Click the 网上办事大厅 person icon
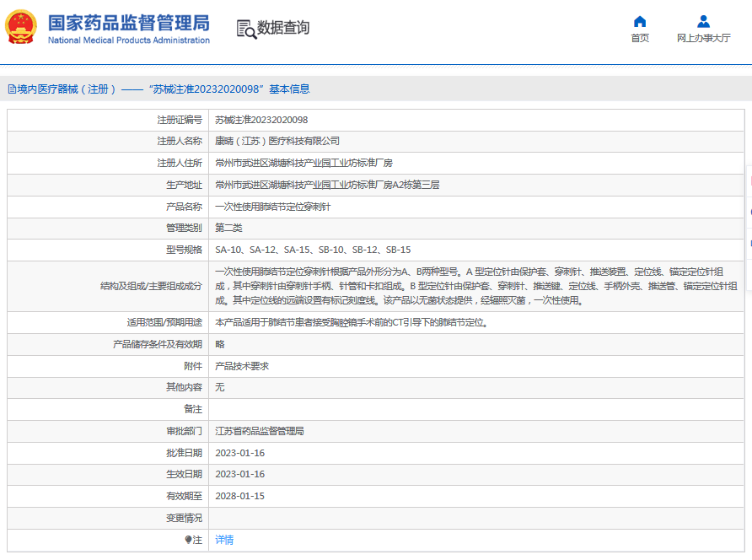Screen dimensions: 752x560 (x=702, y=20)
